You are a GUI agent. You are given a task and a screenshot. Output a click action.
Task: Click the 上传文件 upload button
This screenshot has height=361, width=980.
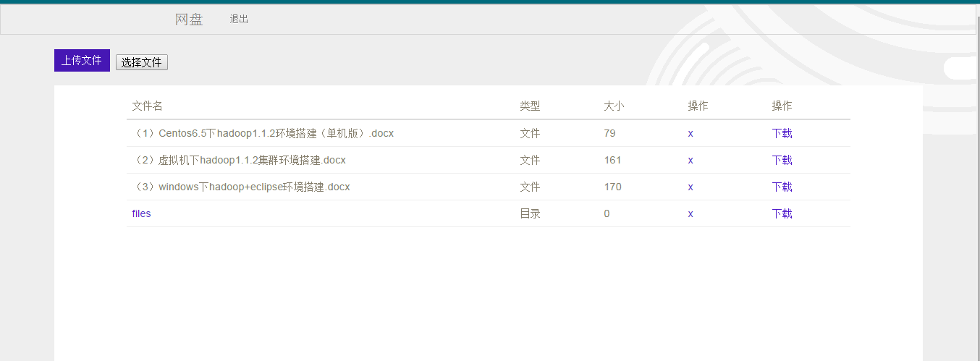[82, 61]
